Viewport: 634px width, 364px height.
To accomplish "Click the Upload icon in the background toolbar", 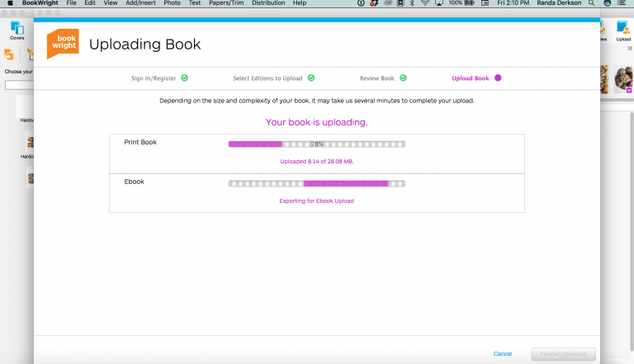I will 623,31.
